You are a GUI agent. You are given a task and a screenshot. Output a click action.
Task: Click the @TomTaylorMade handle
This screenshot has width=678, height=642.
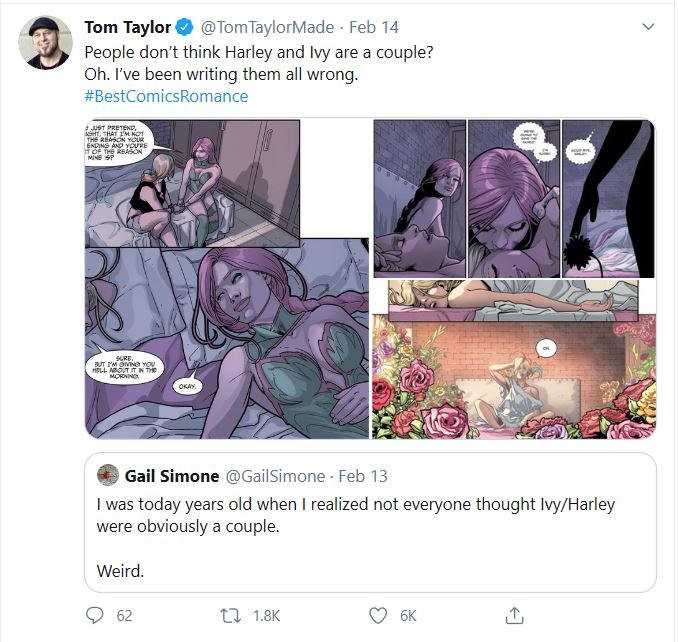click(269, 26)
